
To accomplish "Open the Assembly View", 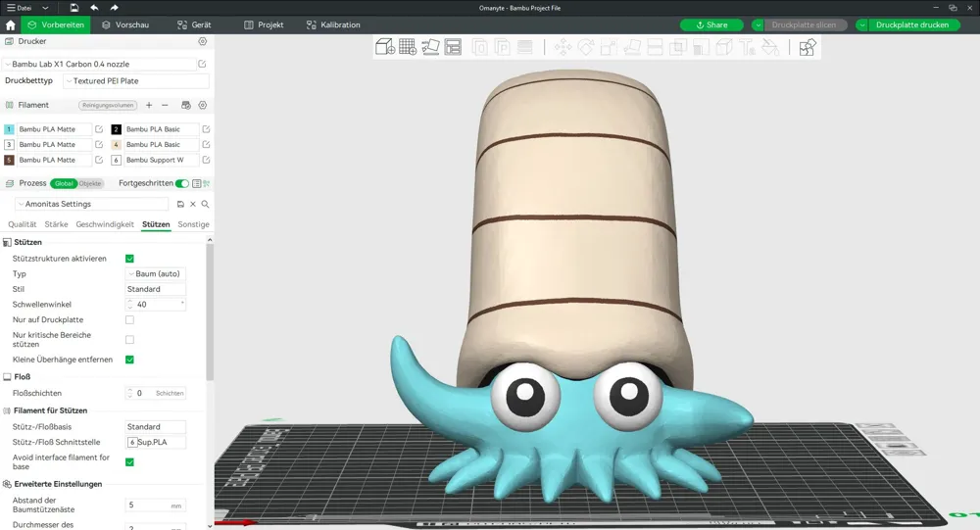I will coord(808,47).
